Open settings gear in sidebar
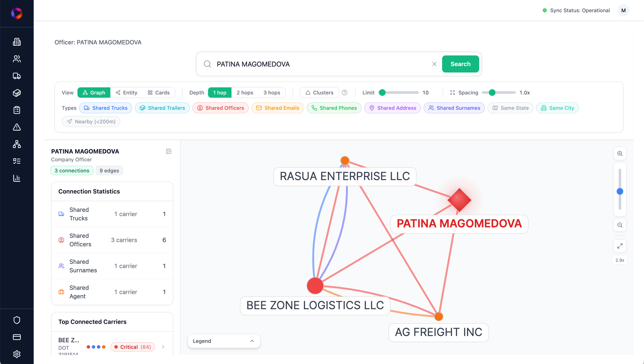Screen dimensions: 644x364 pos(17,354)
